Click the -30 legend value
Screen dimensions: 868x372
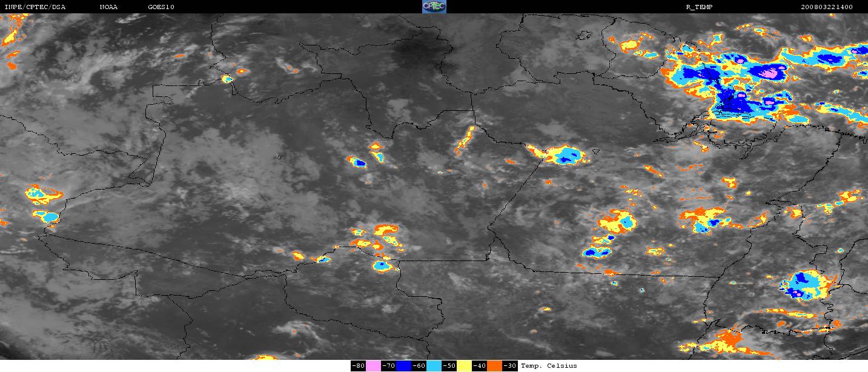coord(510,366)
